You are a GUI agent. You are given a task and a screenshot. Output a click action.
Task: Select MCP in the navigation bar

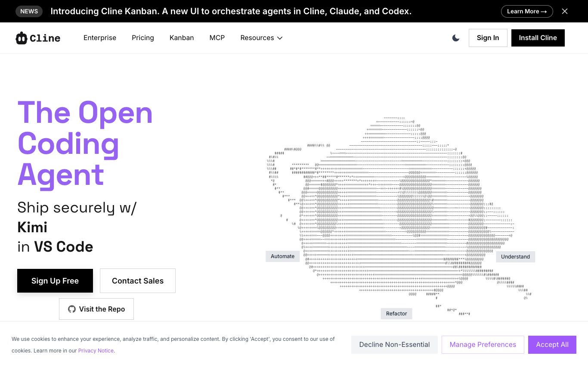(217, 38)
